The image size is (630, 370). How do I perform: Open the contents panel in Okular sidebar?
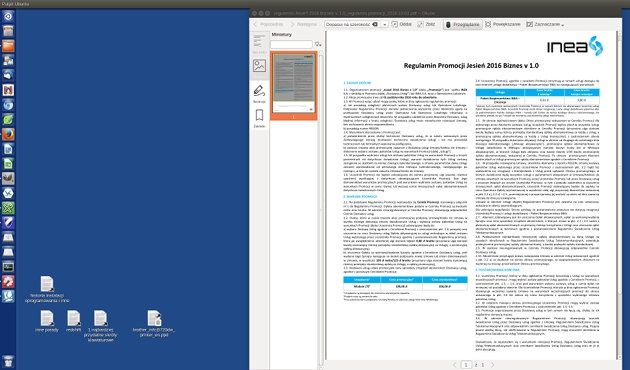coord(259,44)
